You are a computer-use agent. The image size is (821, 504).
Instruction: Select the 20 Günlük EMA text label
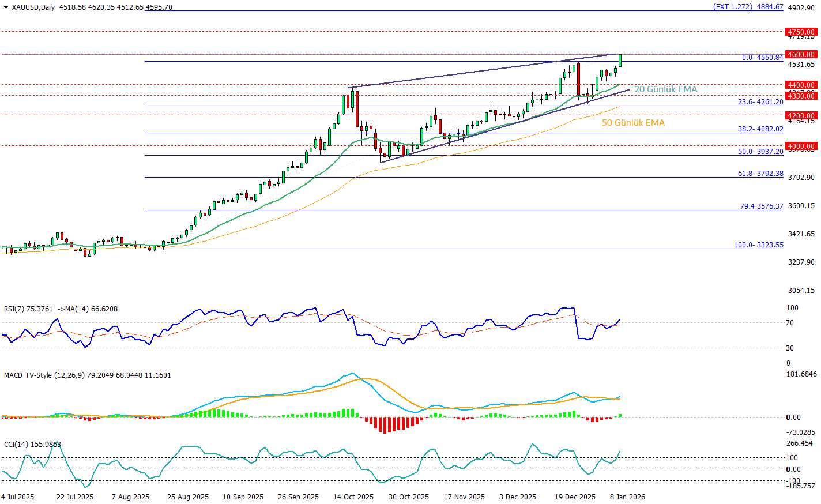(665, 89)
